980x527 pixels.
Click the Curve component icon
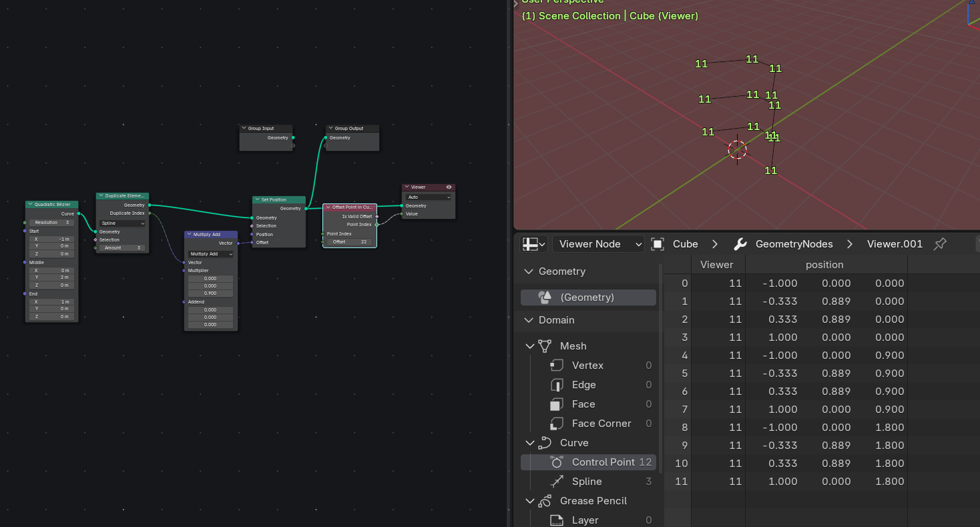545,443
